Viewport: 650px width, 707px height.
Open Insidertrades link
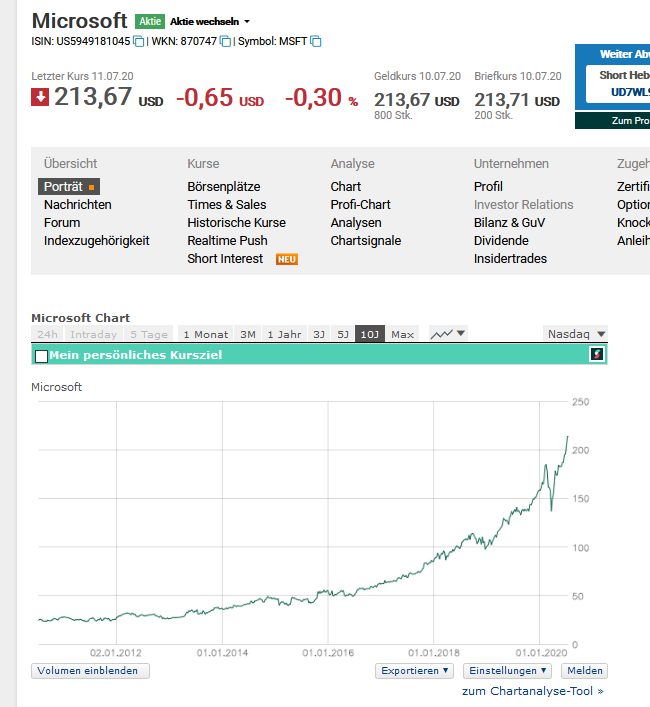[510, 259]
